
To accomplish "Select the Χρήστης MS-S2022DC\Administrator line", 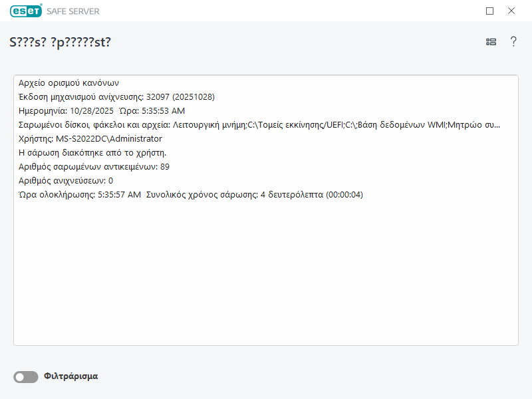I will click(90, 139).
